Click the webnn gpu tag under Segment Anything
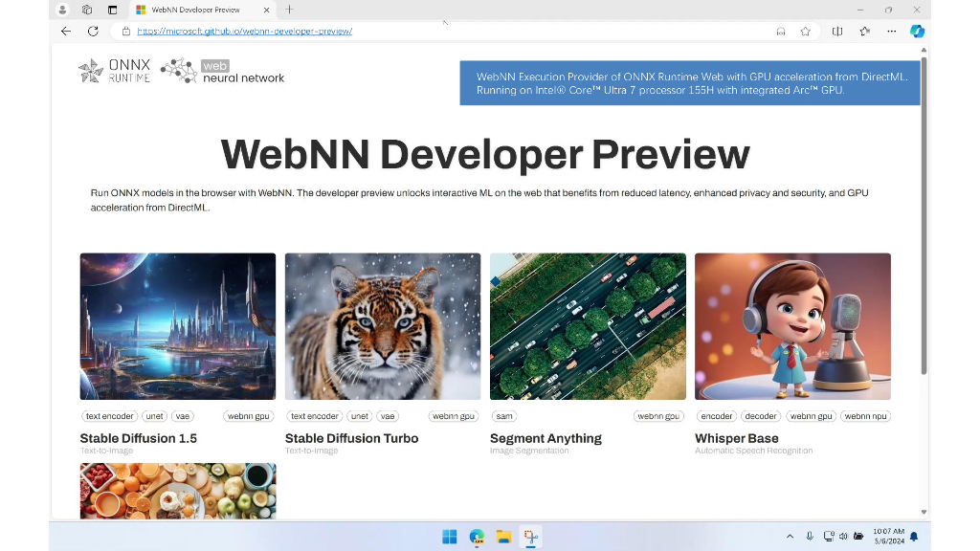The height and width of the screenshot is (551, 980). click(x=658, y=416)
